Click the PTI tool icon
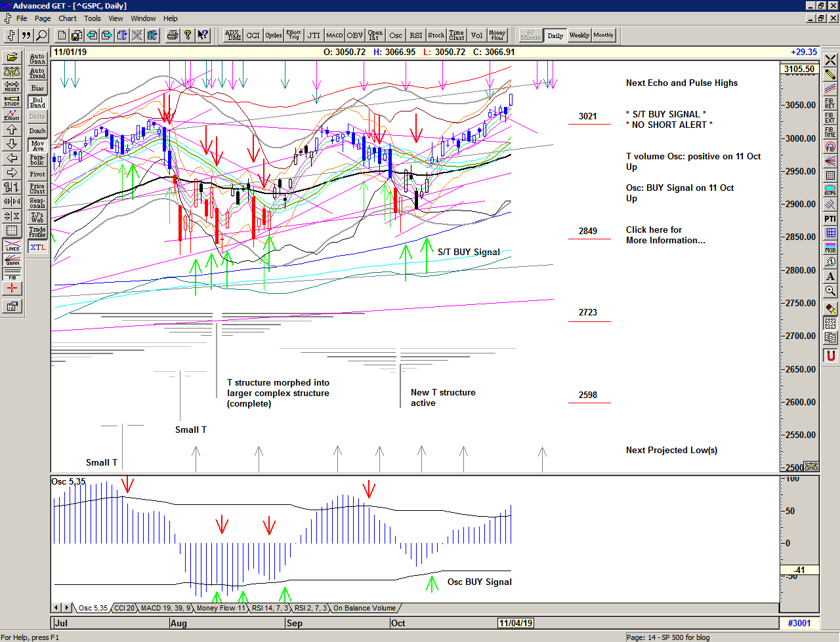 [830, 218]
